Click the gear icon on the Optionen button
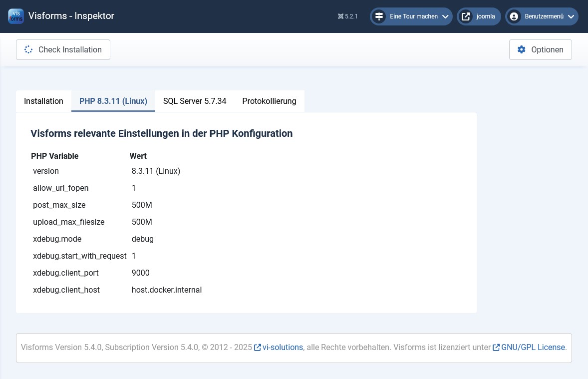This screenshot has height=379, width=588. pos(522,49)
